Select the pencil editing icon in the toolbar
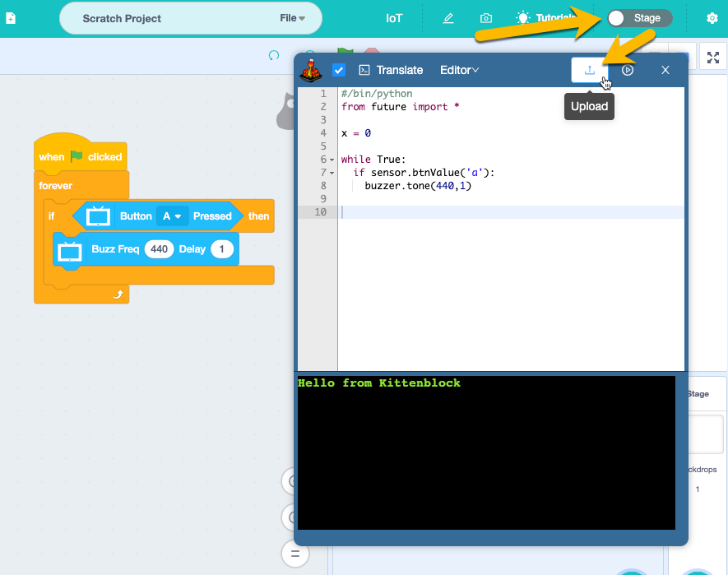 (448, 17)
